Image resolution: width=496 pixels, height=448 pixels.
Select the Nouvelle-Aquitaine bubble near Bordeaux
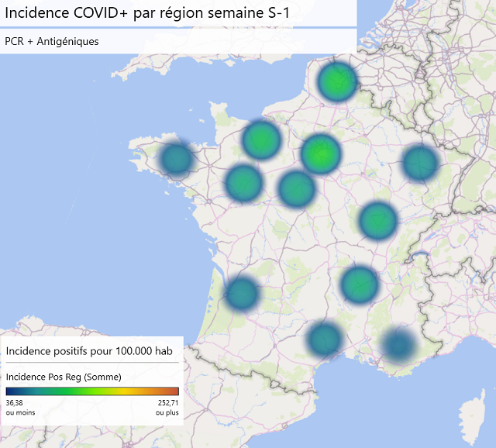point(242,293)
